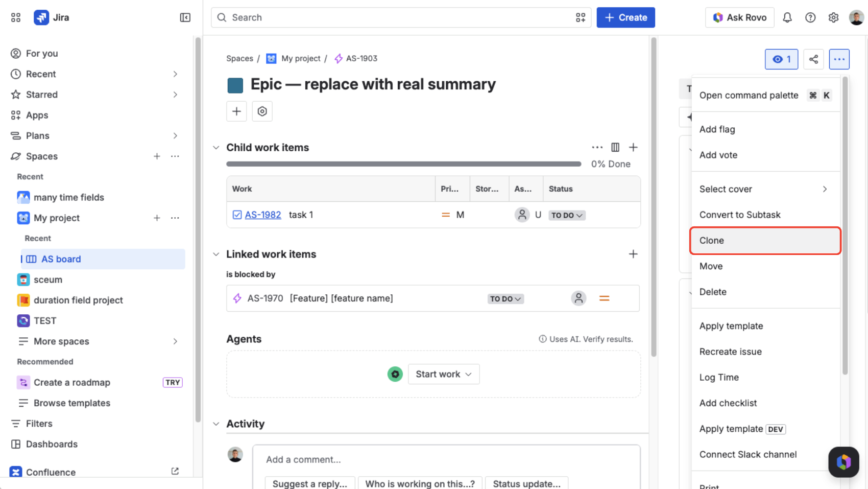Screen dimensions: 868x489
Task: Click the Add a comment field
Action: 446,459
